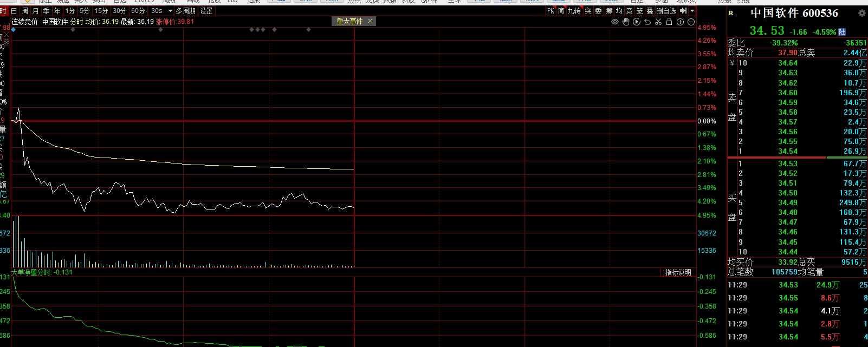
Task: Zoom in with the plus icon
Action: (680, 22)
